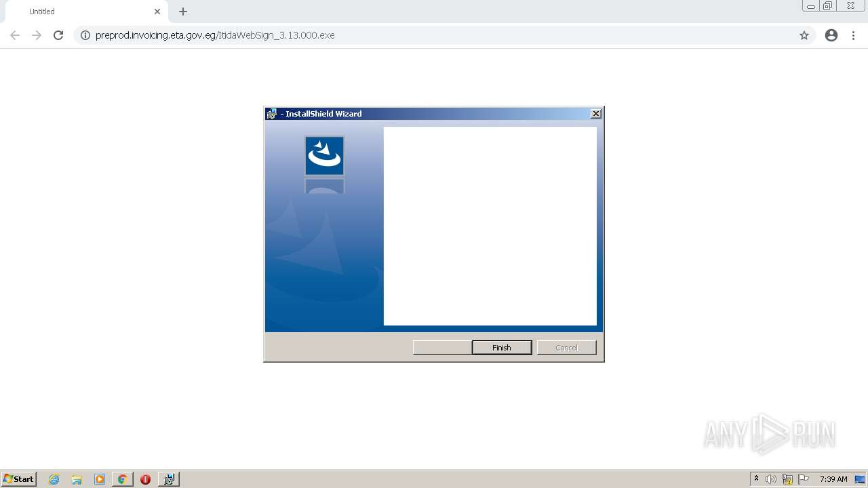Image resolution: width=868 pixels, height=488 pixels.
Task: Close the Untitled tab
Action: point(157,12)
